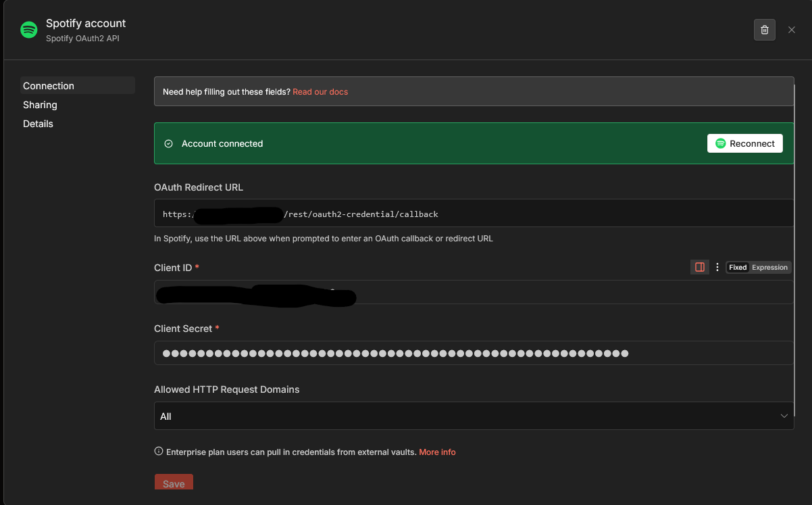Open the Read our docs link
Screen dimensions: 812x505
tap(320, 91)
